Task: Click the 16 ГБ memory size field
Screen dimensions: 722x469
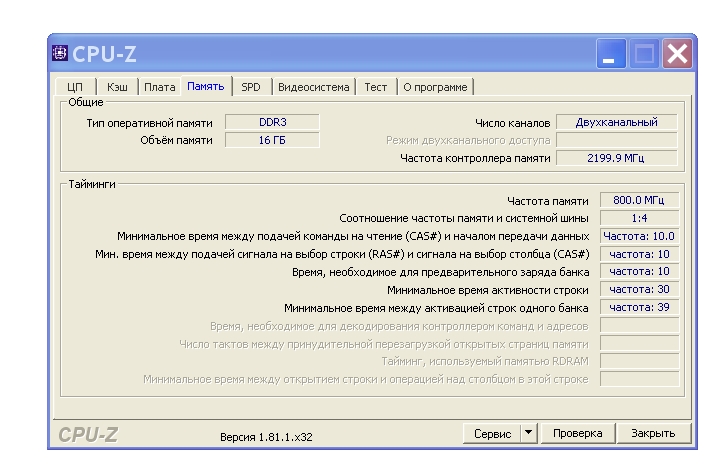Action: tap(272, 140)
